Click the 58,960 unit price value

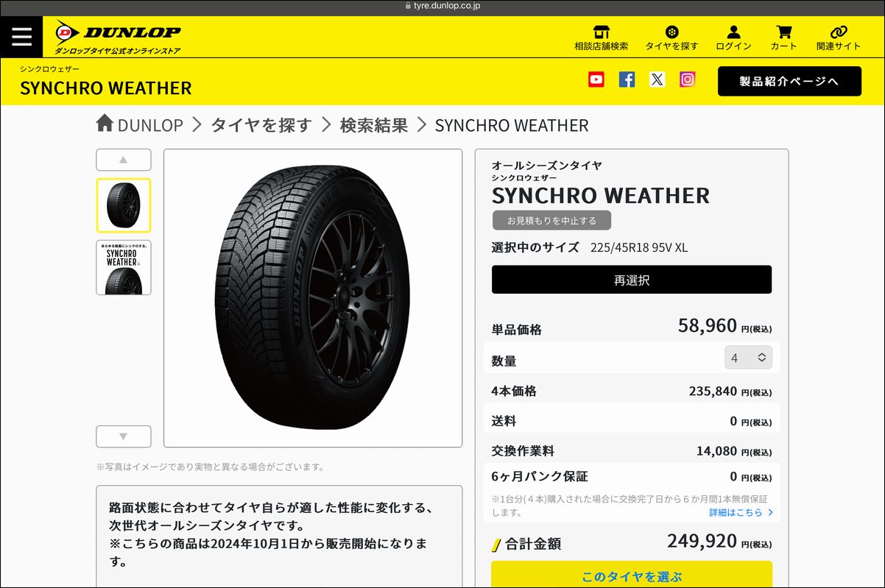[x=708, y=325]
